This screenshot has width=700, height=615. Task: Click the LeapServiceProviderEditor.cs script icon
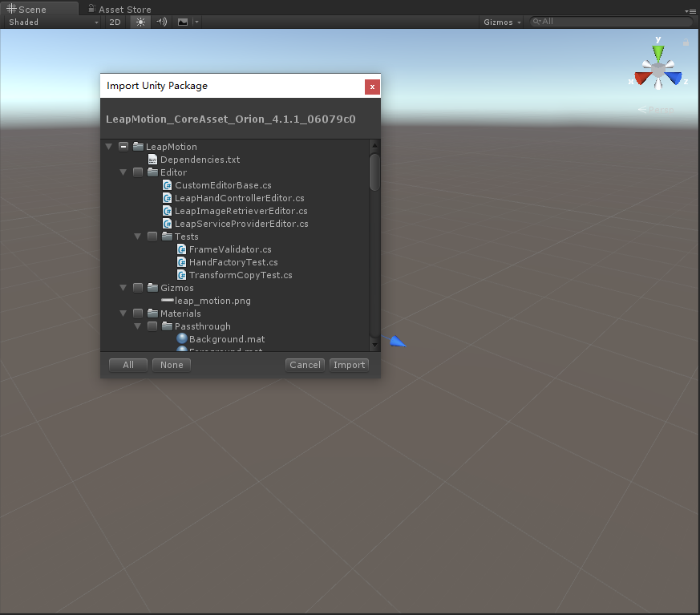coord(168,224)
